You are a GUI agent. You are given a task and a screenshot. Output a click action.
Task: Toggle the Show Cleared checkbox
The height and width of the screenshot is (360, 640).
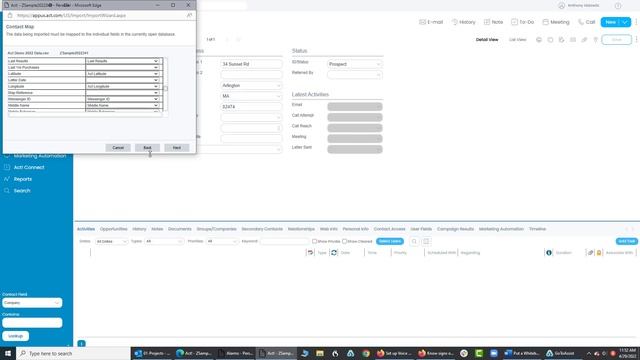click(344, 241)
